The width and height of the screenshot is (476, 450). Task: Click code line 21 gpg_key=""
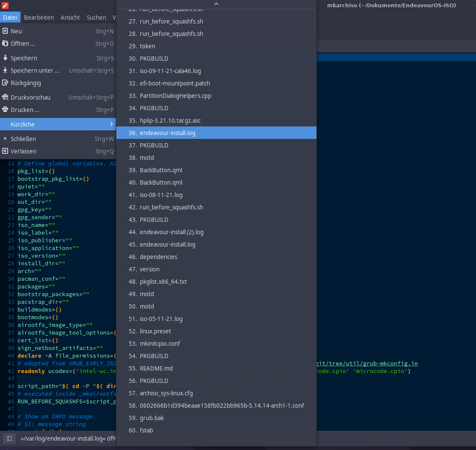point(34,210)
